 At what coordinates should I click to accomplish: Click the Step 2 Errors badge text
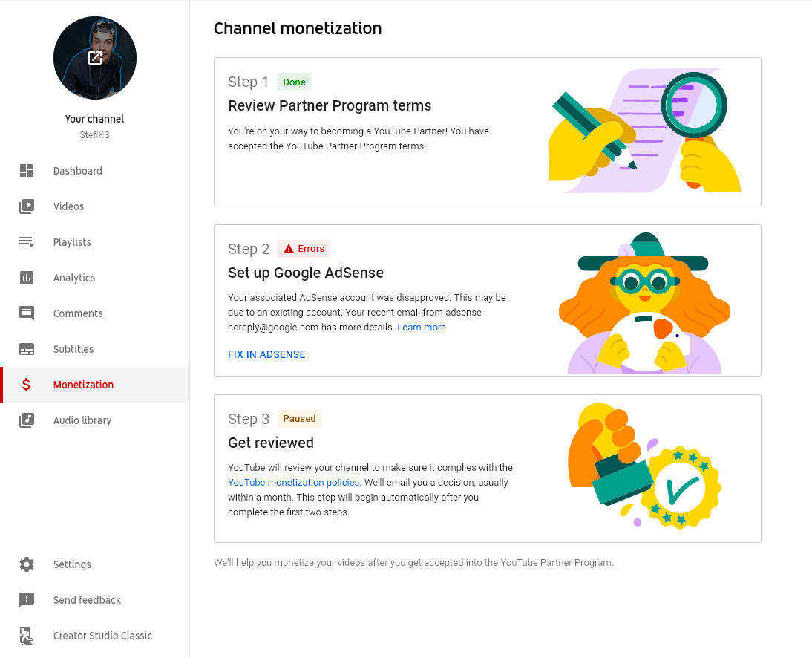tap(311, 249)
